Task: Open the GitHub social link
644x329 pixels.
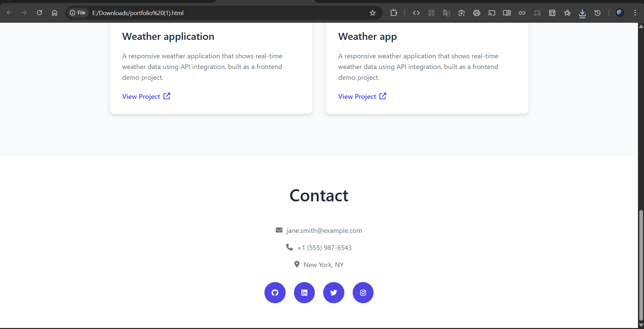Action: [275, 293]
